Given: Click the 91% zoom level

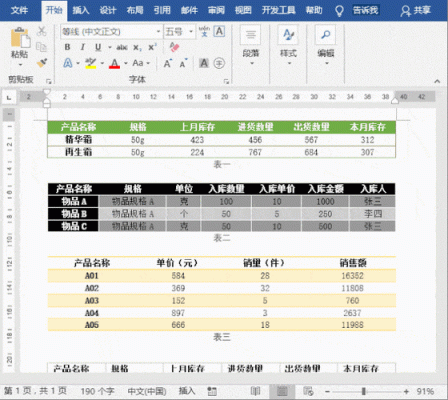Looking at the screenshot, I should [x=425, y=391].
